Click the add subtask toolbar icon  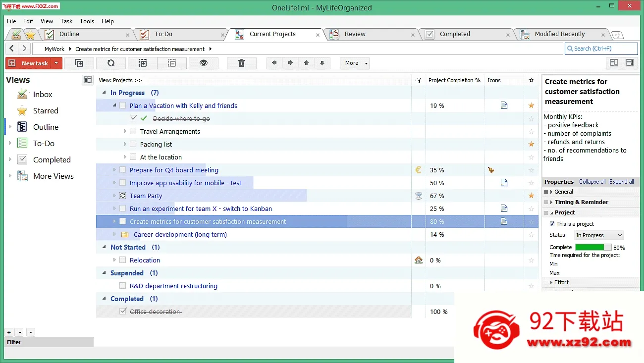click(79, 63)
